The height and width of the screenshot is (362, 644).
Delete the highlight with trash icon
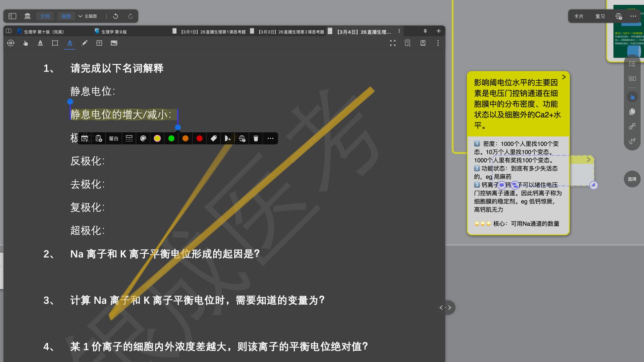coord(256,138)
